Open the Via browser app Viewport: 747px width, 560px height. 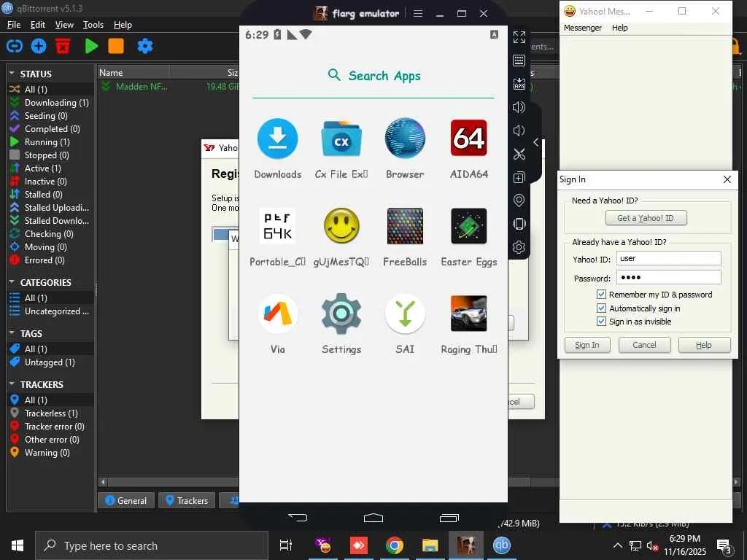pyautogui.click(x=278, y=314)
